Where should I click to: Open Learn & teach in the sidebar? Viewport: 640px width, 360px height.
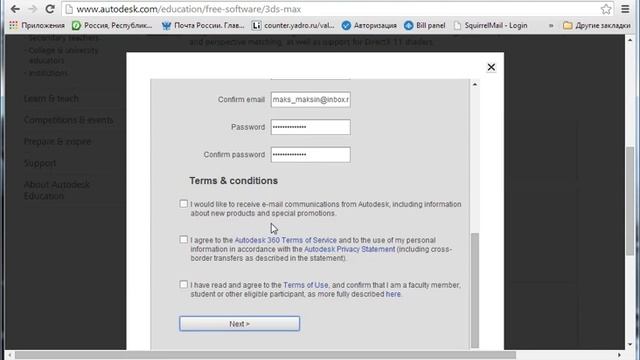51,99
